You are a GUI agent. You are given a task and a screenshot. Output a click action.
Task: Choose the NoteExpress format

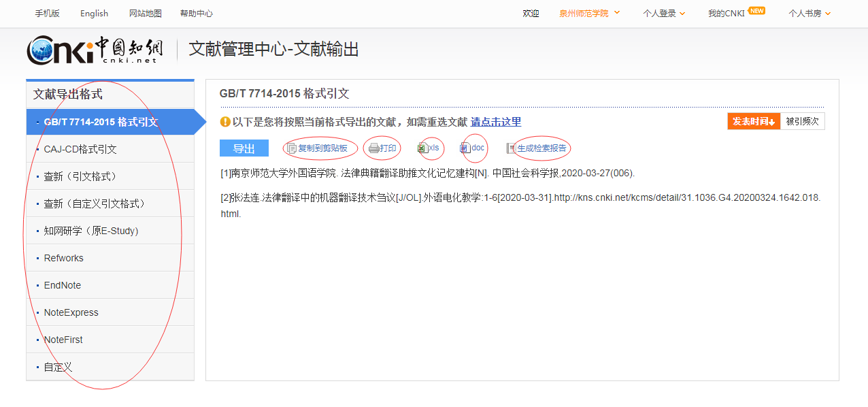(71, 312)
